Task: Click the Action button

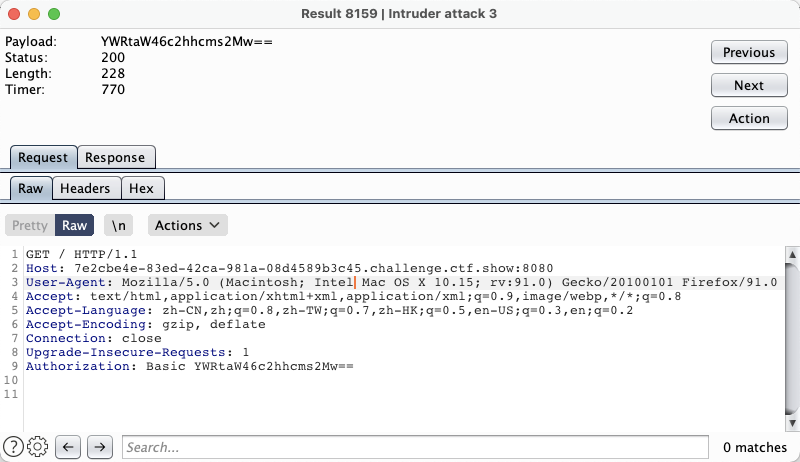Action: 749,118
